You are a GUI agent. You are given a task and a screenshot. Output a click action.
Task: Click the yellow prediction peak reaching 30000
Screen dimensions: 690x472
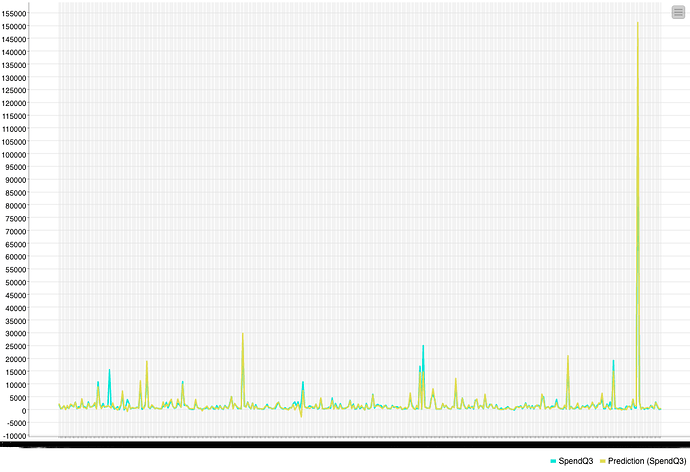tap(242, 334)
